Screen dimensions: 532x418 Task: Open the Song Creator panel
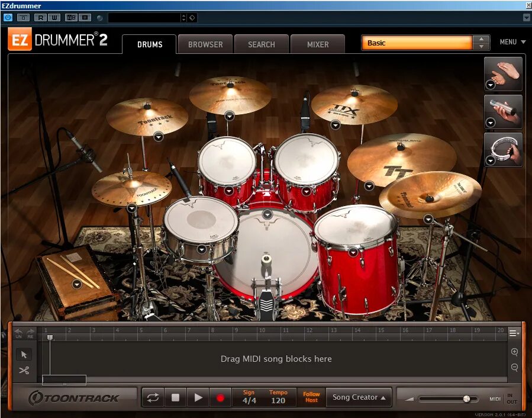click(358, 397)
